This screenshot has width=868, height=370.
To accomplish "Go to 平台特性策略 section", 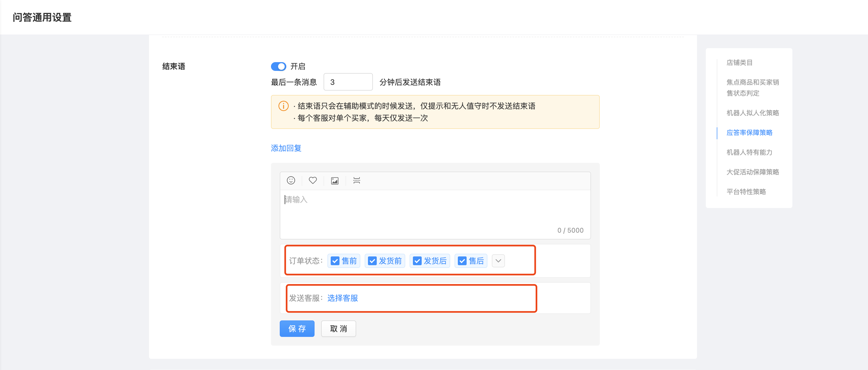I will pos(746,192).
